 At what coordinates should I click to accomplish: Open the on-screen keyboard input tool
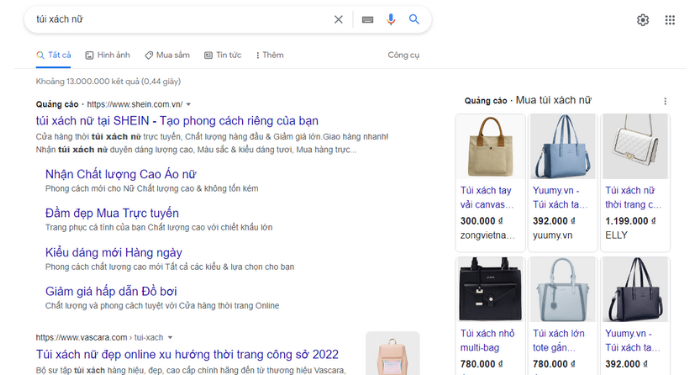pyautogui.click(x=367, y=20)
